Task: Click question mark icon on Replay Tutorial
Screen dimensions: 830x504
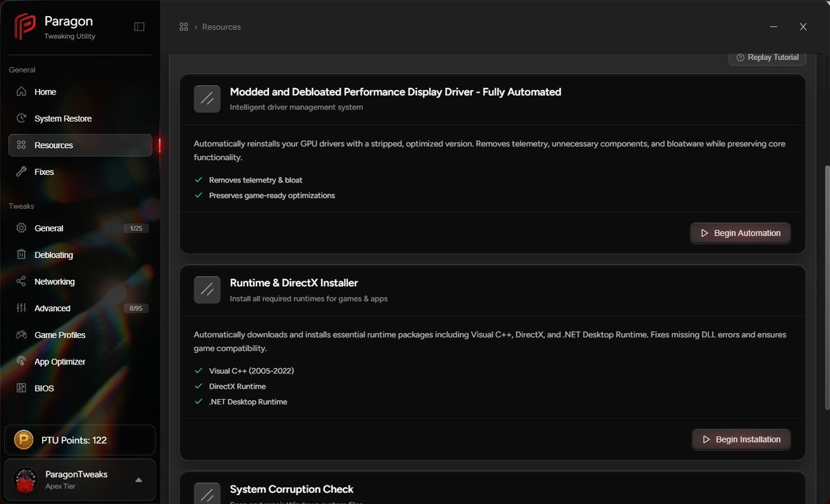Action: (741, 57)
